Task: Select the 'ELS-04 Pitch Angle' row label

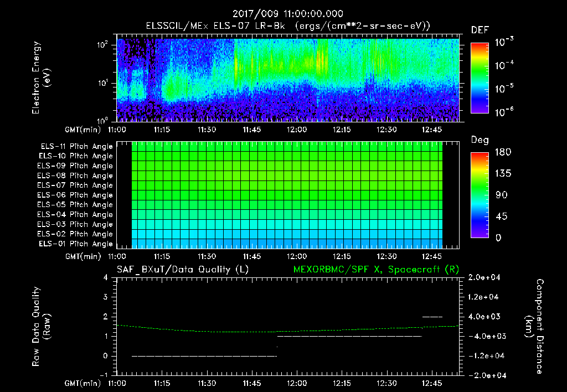Action: click(x=75, y=215)
